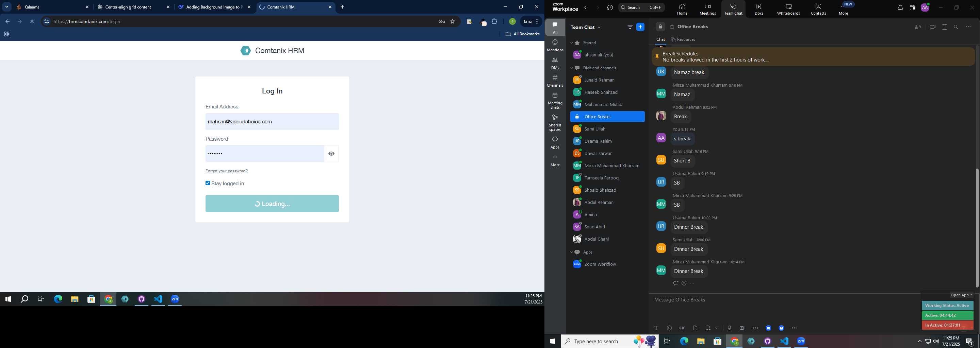Screen dimensions: 980x348
Task: Open Chrome tab search dropdown
Action: click(x=7, y=7)
